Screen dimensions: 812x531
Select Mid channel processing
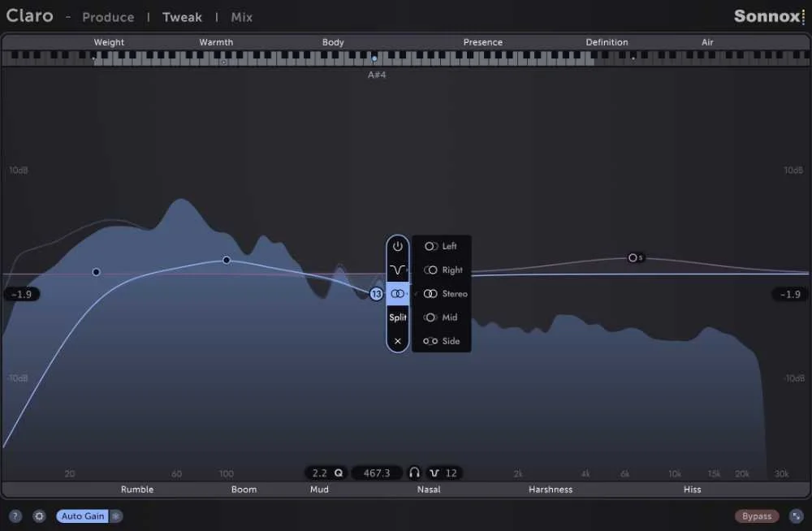click(441, 317)
